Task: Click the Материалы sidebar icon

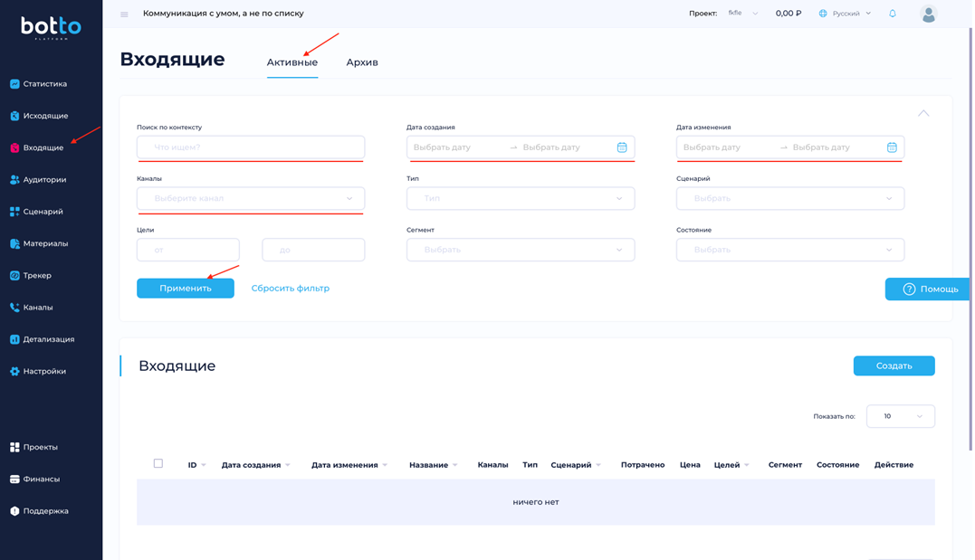Action: click(x=14, y=243)
